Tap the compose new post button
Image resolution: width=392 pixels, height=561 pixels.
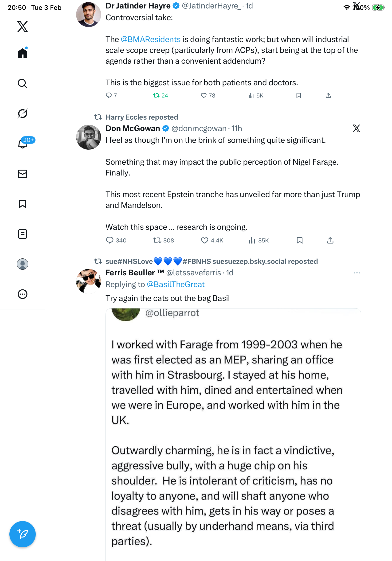[x=23, y=534]
